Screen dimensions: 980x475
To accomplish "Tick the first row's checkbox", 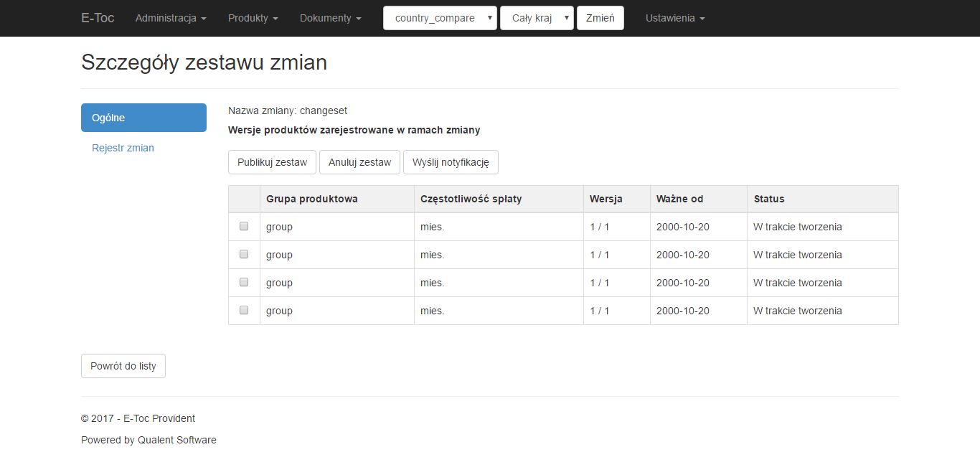I will (x=244, y=226).
